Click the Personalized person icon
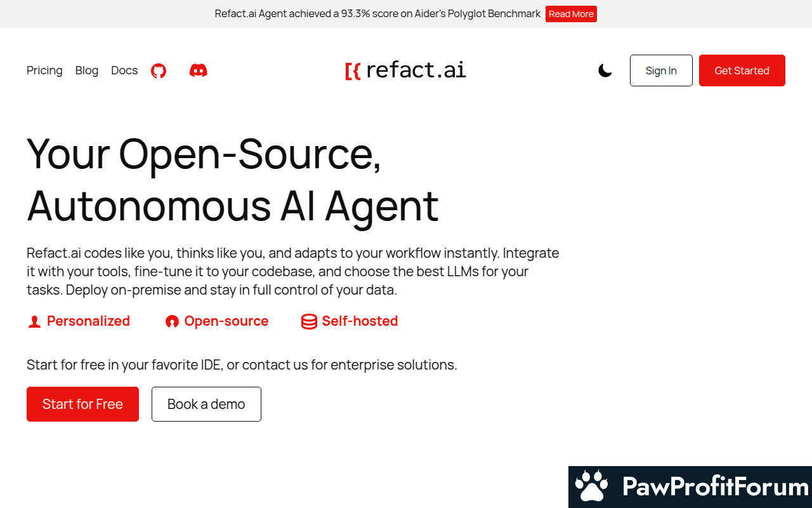812x508 pixels. (34, 322)
